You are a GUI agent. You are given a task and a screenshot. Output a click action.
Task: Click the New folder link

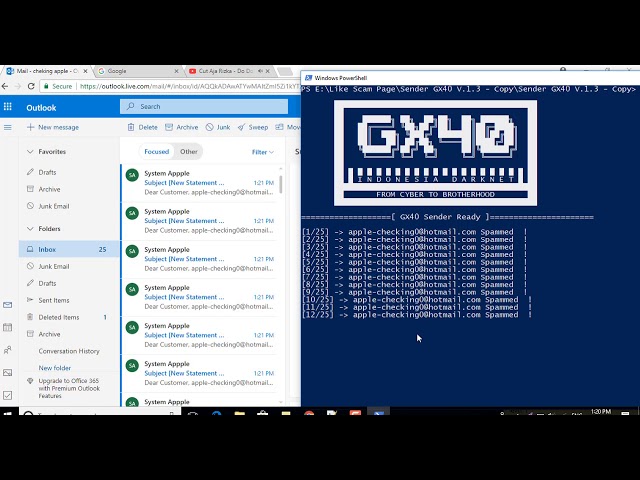pyautogui.click(x=55, y=368)
